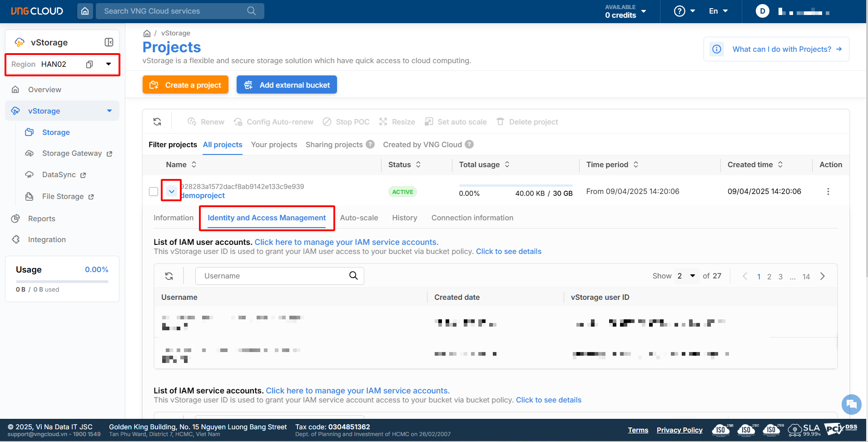Collapse the demoproject row details chevron
The image size is (868, 442).
click(x=171, y=192)
